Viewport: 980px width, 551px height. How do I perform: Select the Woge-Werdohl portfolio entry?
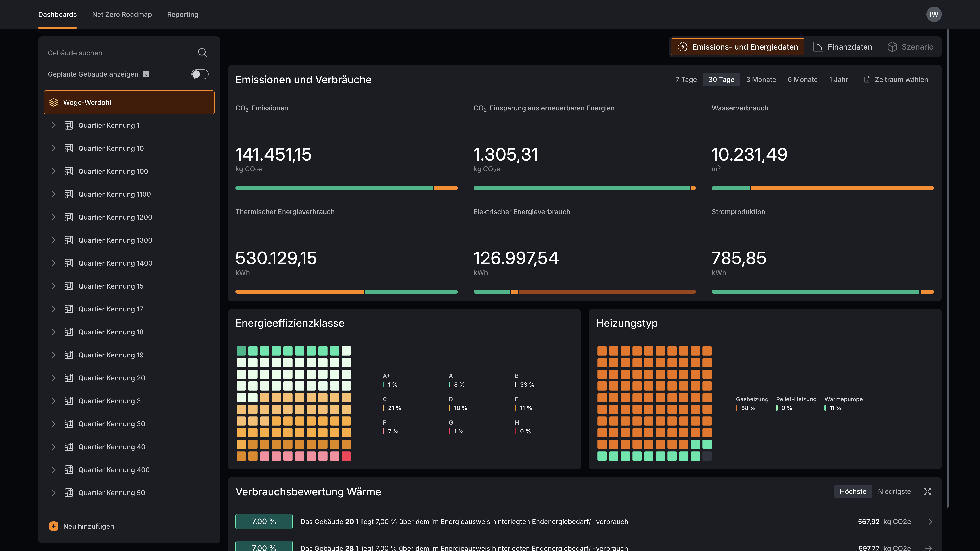129,102
